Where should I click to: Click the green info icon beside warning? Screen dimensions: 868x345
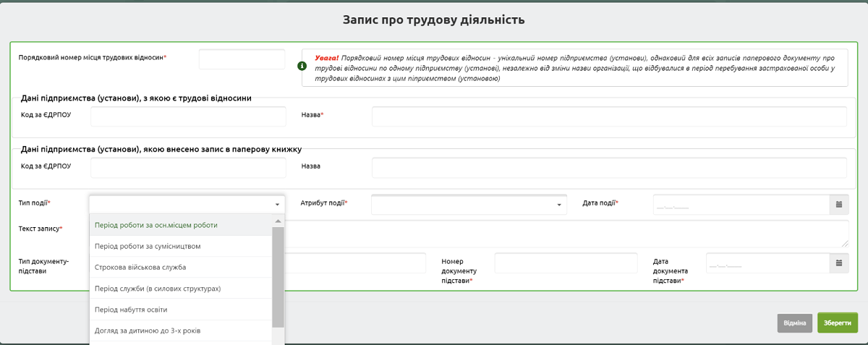pyautogui.click(x=302, y=67)
